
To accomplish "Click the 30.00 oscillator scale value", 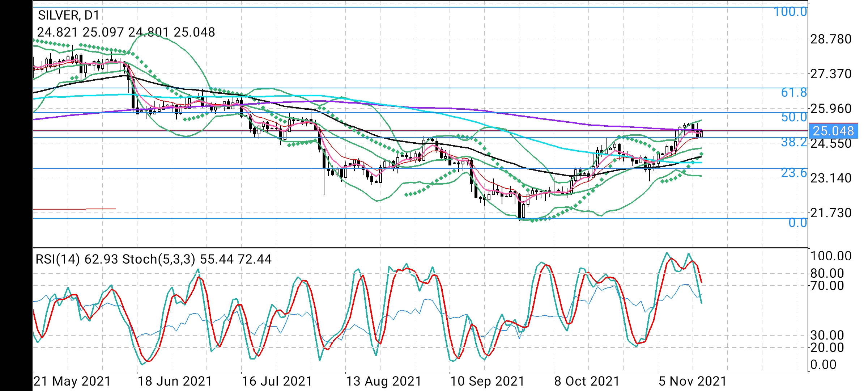I will [x=827, y=335].
